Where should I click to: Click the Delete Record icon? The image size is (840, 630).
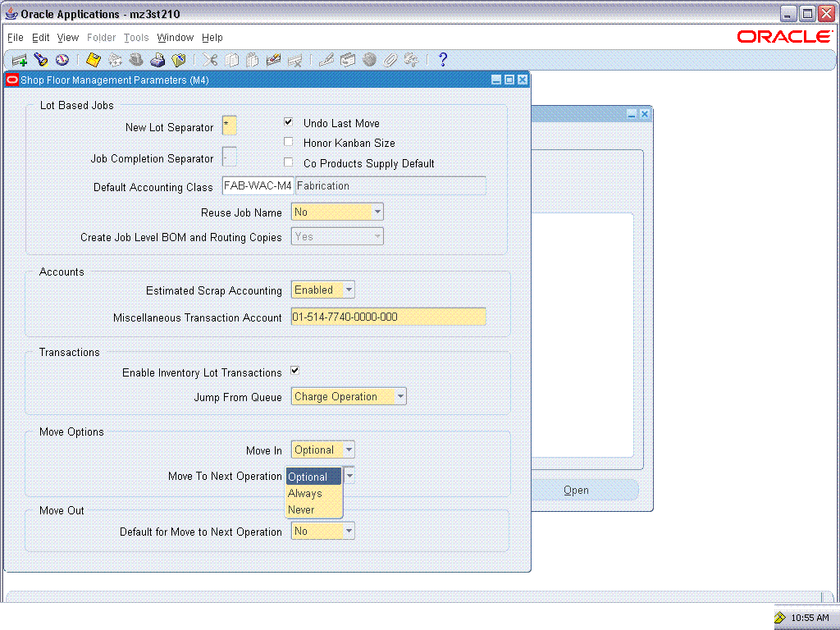[x=294, y=59]
